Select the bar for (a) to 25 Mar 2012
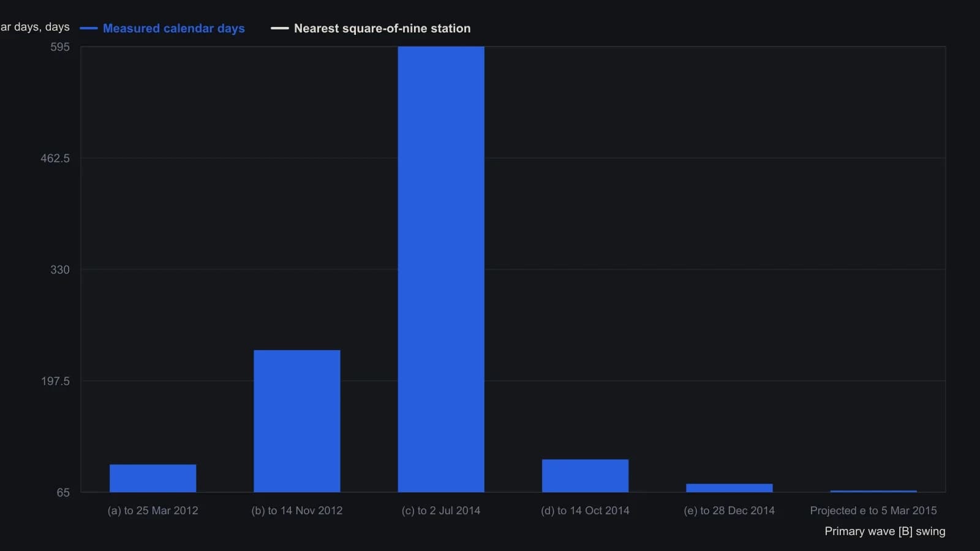Viewport: 980px width, 551px height. (153, 478)
